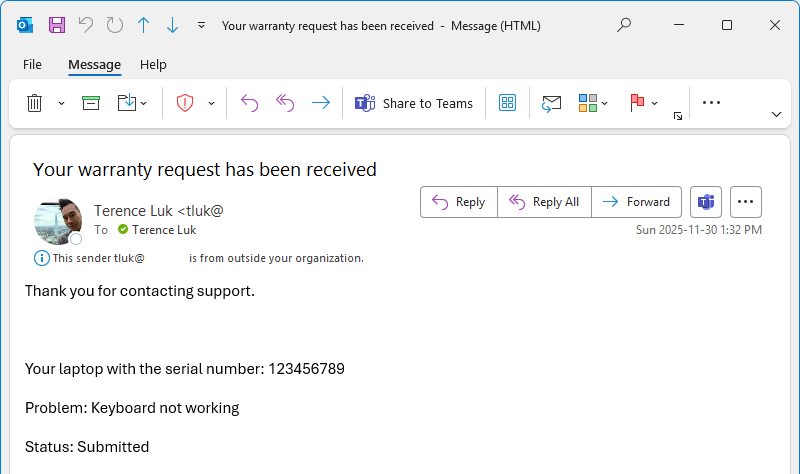800x474 pixels.
Task: Click Terence Luk's sender profile photo
Action: click(x=57, y=221)
